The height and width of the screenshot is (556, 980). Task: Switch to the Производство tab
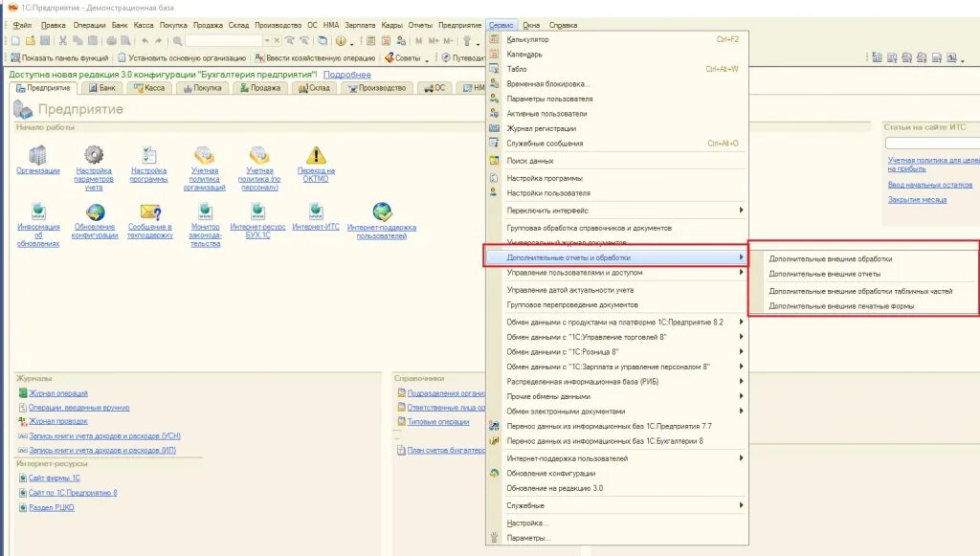point(377,88)
